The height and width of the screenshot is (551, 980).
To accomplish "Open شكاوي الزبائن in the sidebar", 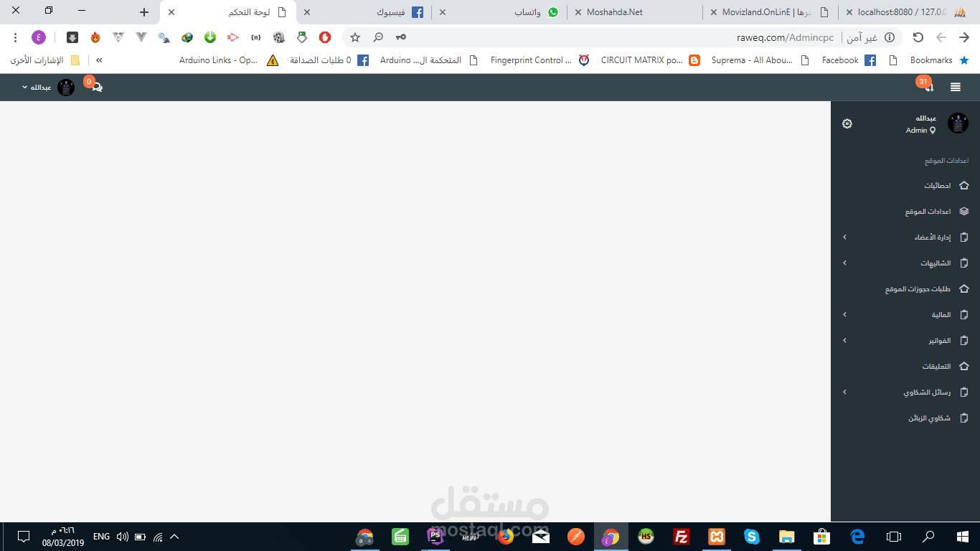I will pos(905,418).
